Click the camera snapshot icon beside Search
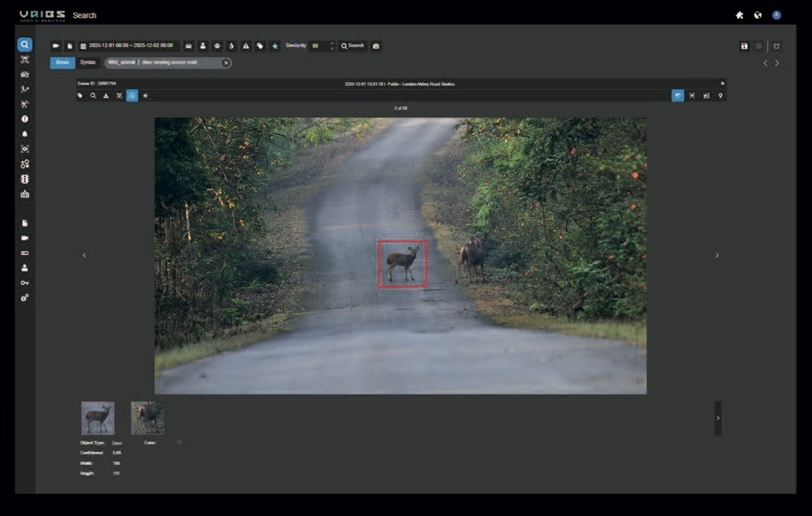Screen dimensions: 812x516 point(376,46)
